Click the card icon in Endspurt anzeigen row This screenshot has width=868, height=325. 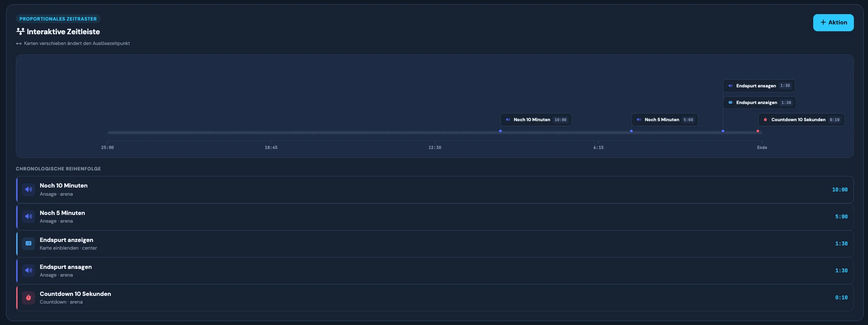coord(28,243)
